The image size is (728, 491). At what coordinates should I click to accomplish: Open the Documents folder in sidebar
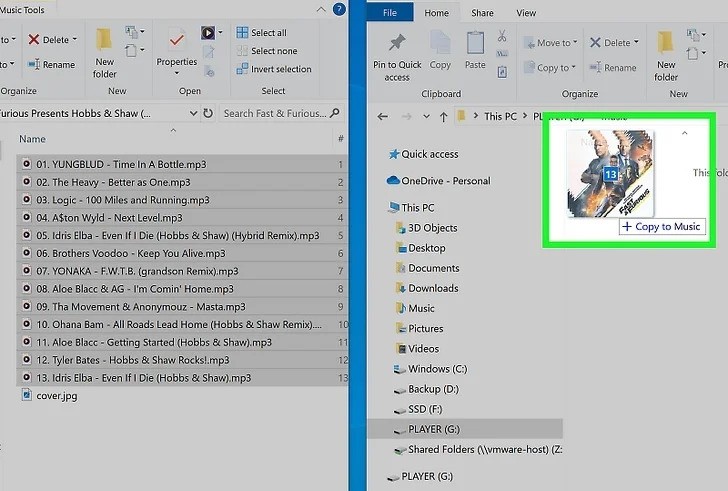click(427, 268)
